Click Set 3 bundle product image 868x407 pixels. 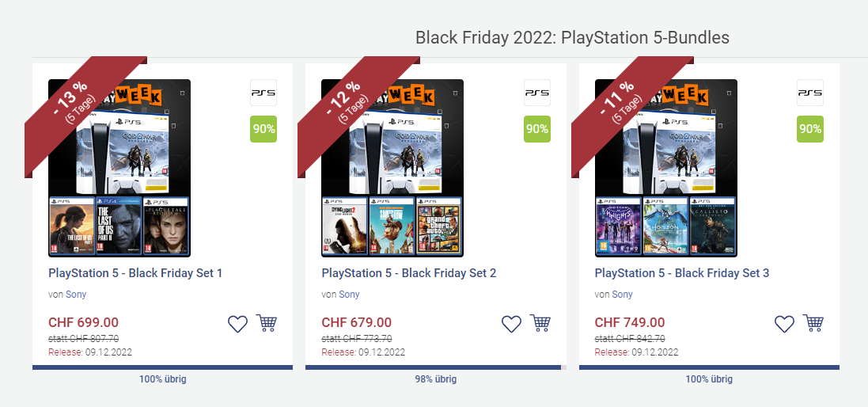pos(666,168)
